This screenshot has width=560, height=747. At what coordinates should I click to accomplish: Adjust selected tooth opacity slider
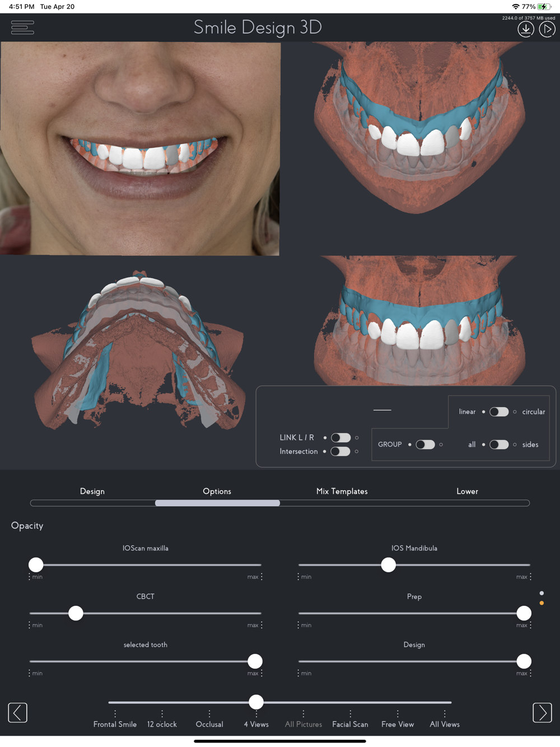(255, 661)
